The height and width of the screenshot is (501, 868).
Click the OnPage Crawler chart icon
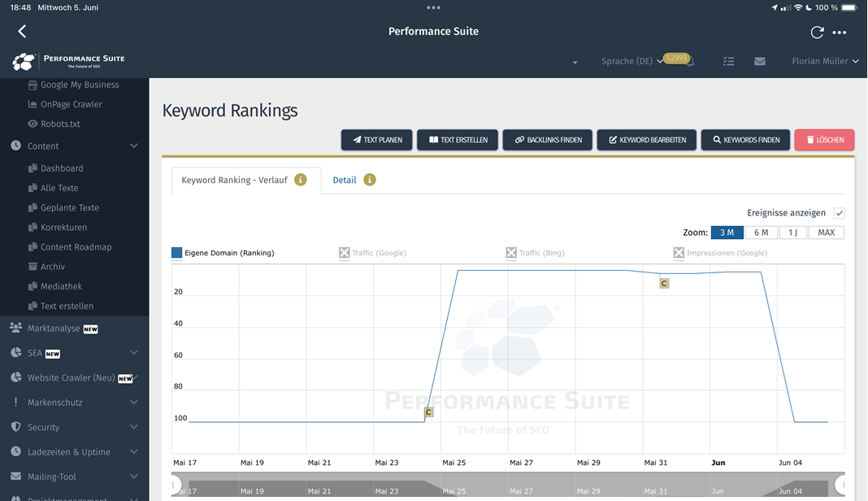click(33, 104)
